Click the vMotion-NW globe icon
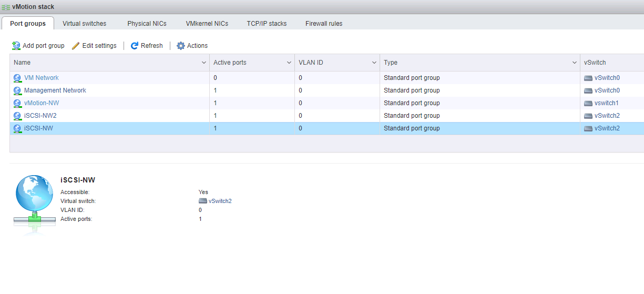 click(x=17, y=103)
